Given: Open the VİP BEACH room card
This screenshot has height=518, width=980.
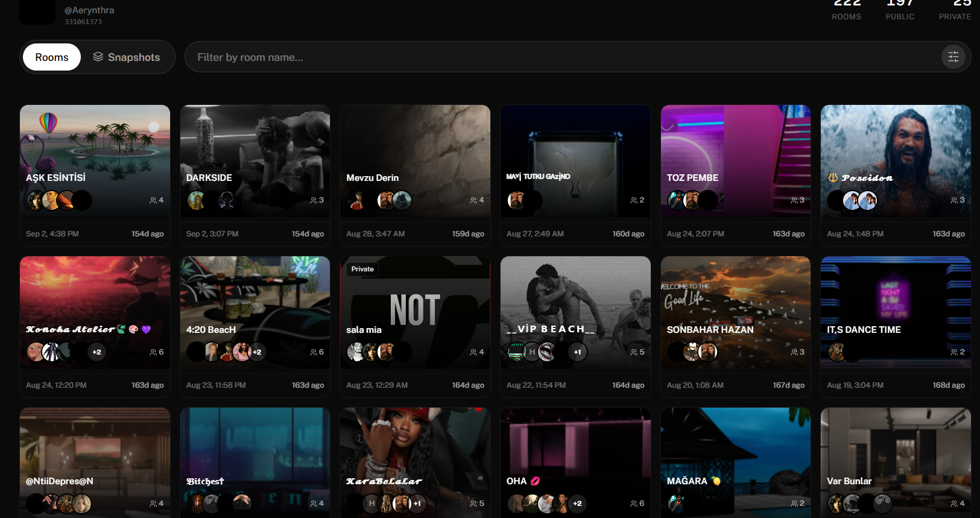Looking at the screenshot, I should tap(575, 327).
